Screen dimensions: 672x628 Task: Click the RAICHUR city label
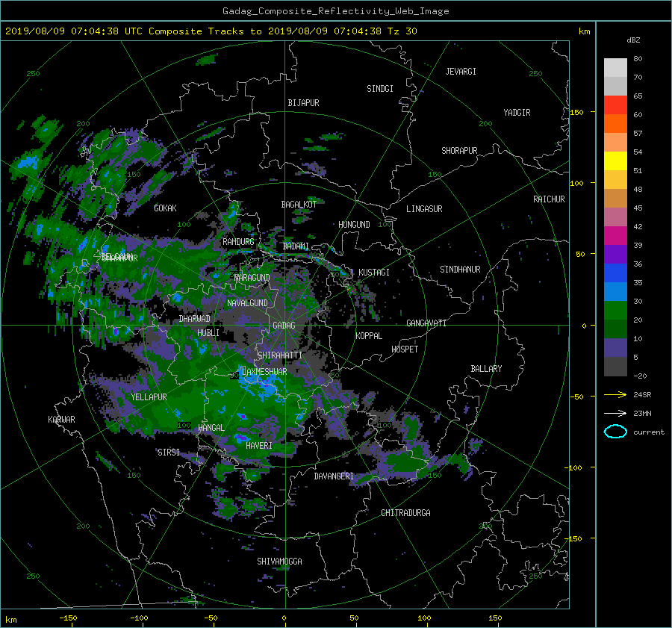point(549,199)
